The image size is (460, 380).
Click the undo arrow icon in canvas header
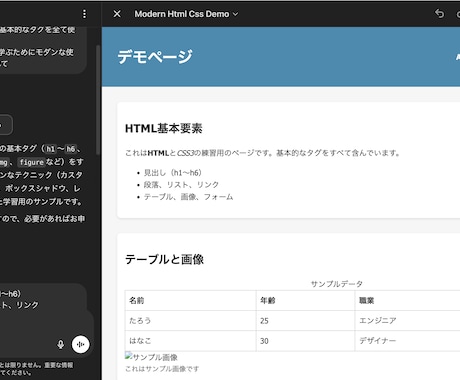[440, 14]
